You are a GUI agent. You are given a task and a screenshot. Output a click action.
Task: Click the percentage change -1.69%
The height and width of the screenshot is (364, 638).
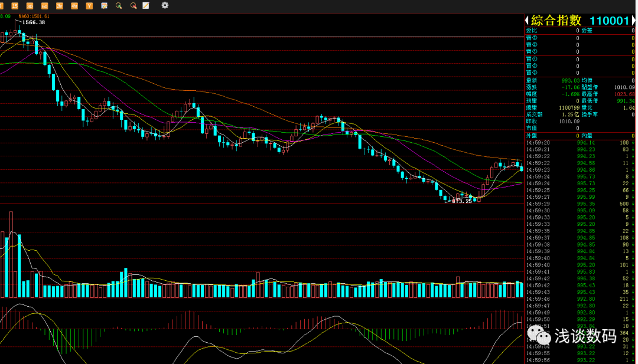click(570, 94)
